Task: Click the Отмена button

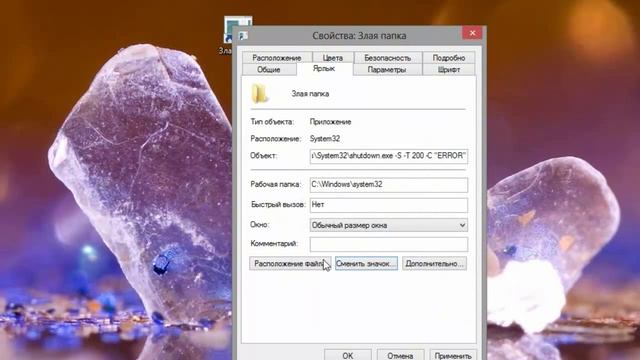Action: [400, 355]
